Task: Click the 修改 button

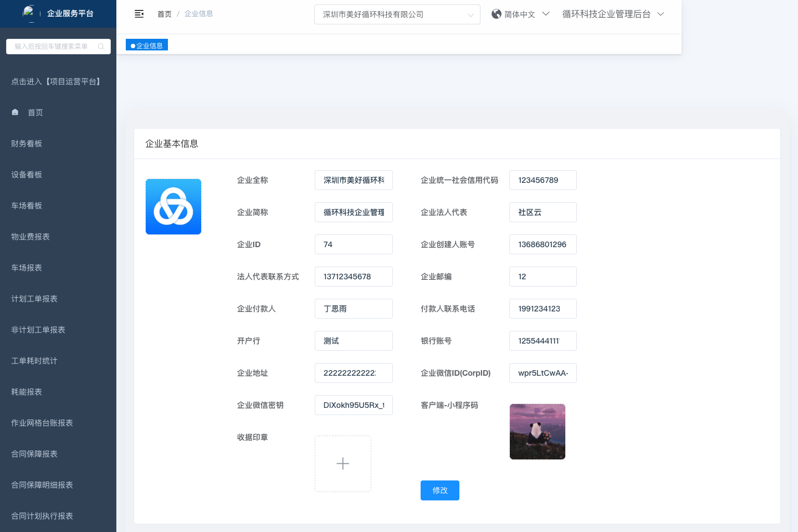Action: 439,490
